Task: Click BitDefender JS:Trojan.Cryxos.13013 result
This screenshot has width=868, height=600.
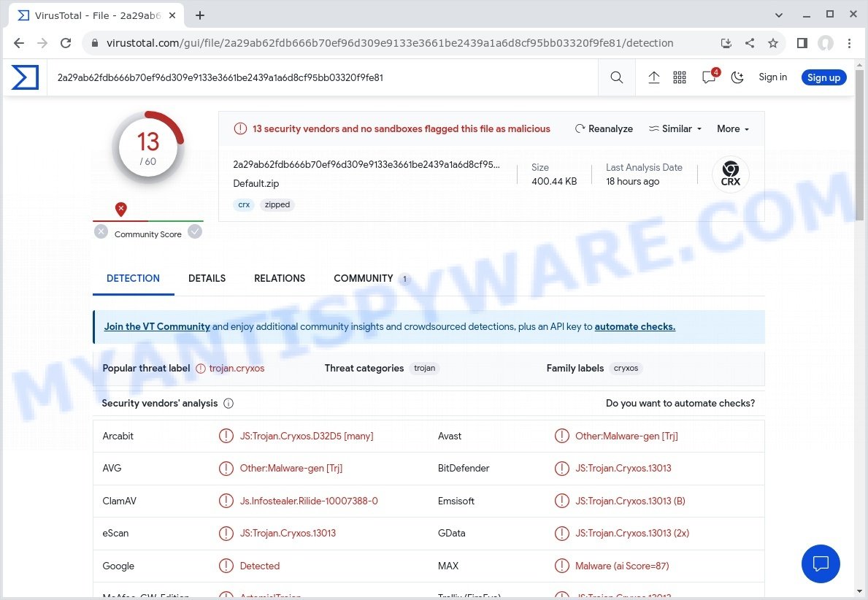Action: [x=623, y=469]
